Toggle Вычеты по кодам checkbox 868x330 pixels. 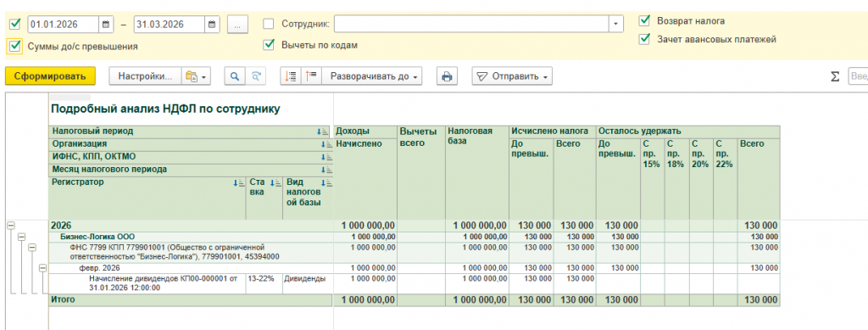pos(269,45)
